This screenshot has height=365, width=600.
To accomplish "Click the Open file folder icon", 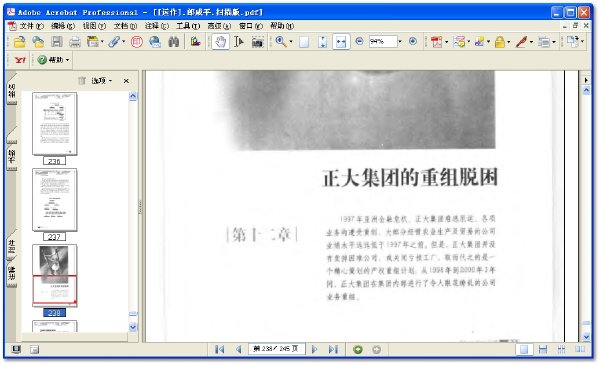I will pos(19,42).
